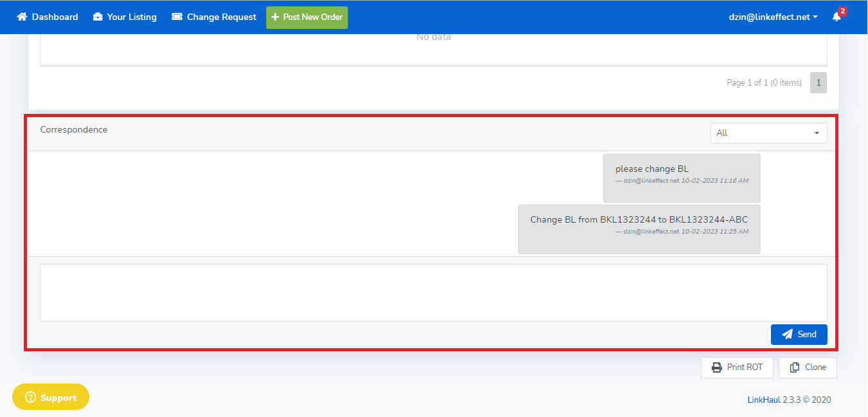The width and height of the screenshot is (868, 417).
Task: Open notifications via the bell icon
Action: (x=836, y=17)
